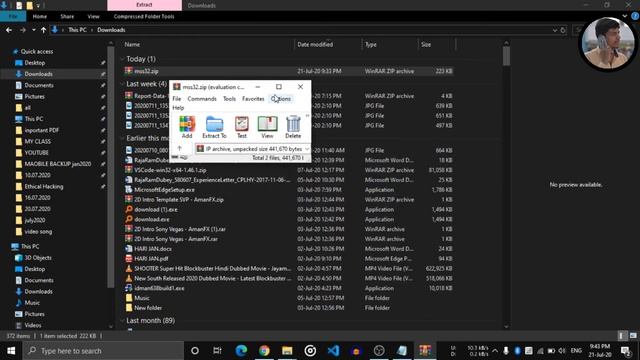Open the blue File tab in Explorer
This screenshot has width=640, height=360.
click(x=13, y=16)
